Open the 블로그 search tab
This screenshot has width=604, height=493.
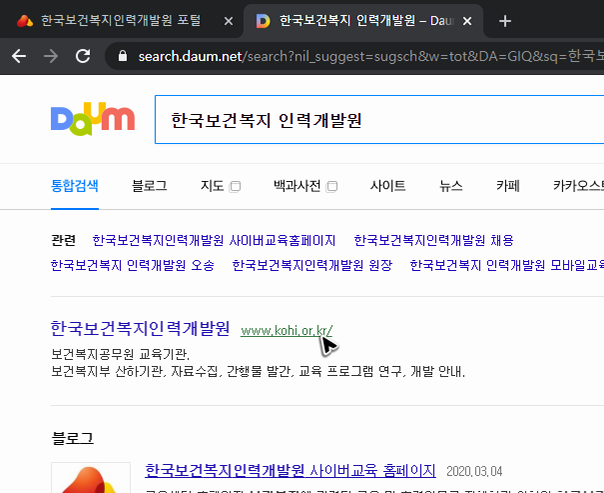tap(149, 186)
